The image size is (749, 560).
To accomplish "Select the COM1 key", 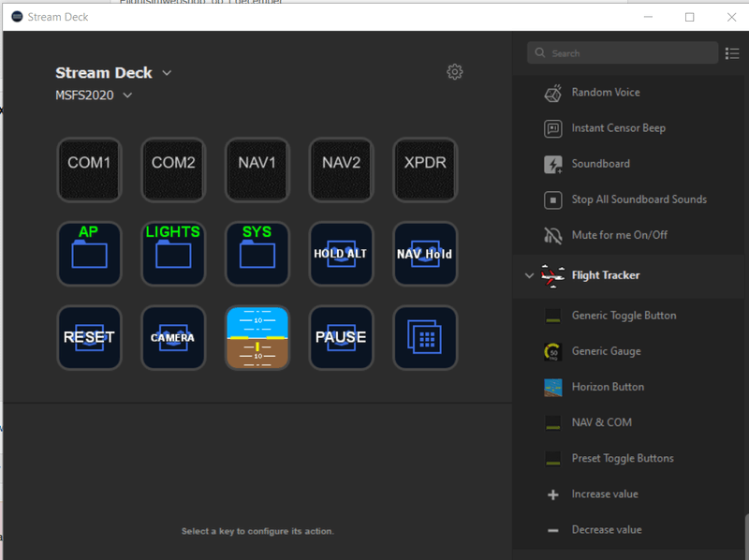I will (89, 169).
